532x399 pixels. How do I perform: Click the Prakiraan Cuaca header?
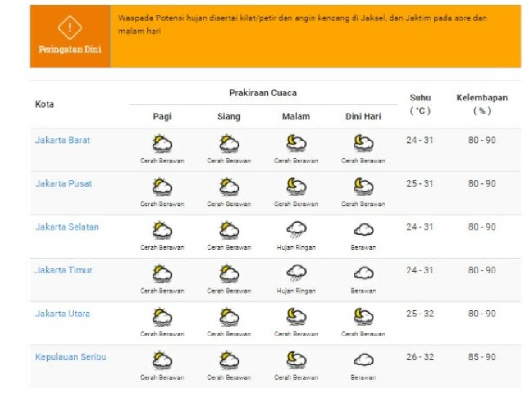click(x=263, y=93)
